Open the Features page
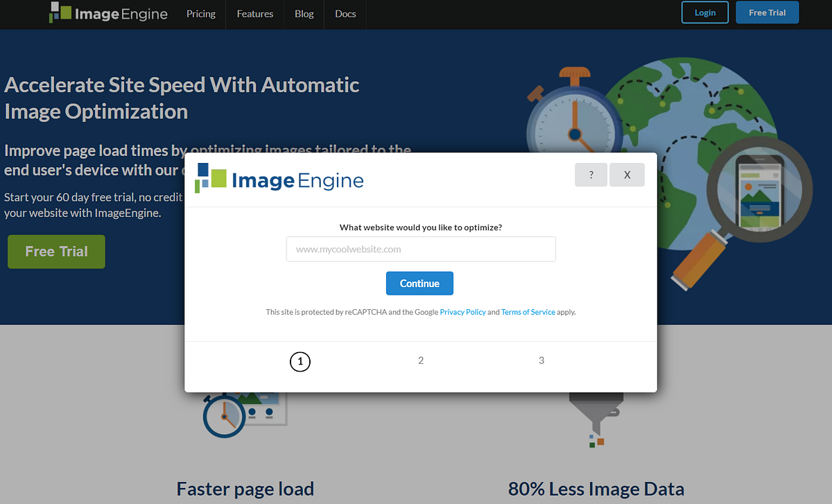This screenshot has width=832, height=504. pos(254,13)
